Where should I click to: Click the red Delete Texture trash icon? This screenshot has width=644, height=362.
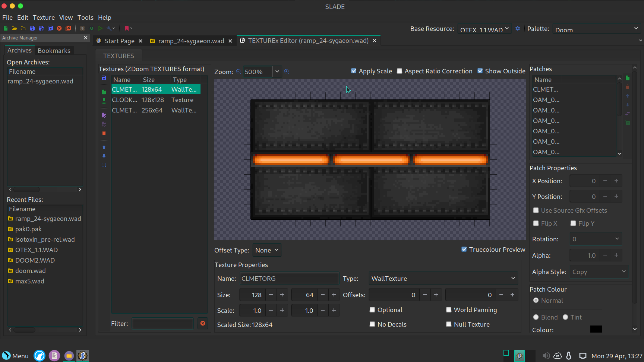tap(104, 133)
